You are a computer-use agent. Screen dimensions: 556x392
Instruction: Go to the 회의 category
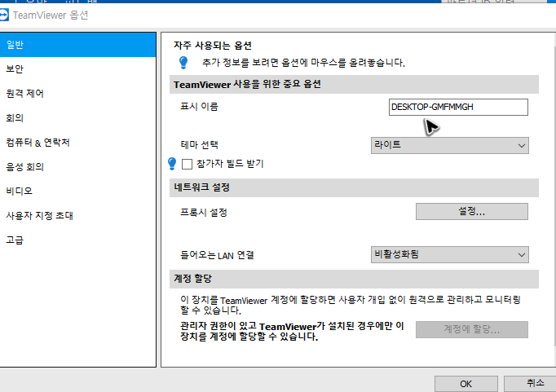tap(78, 117)
